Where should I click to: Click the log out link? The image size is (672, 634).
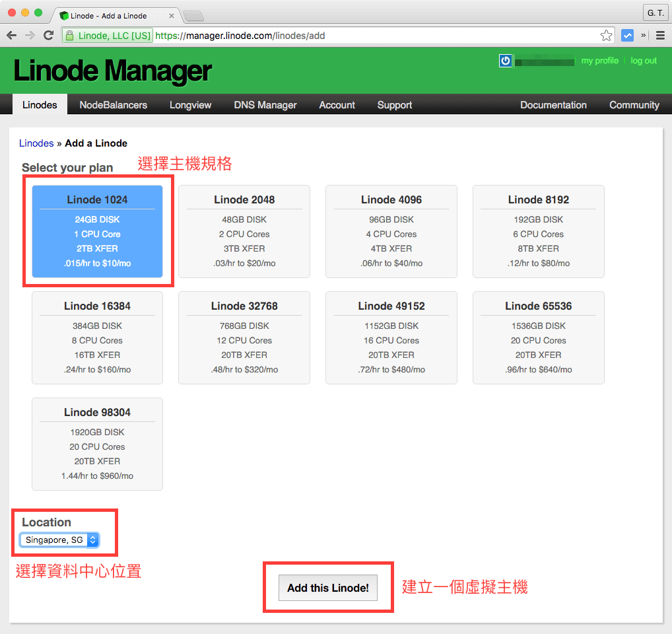point(644,60)
